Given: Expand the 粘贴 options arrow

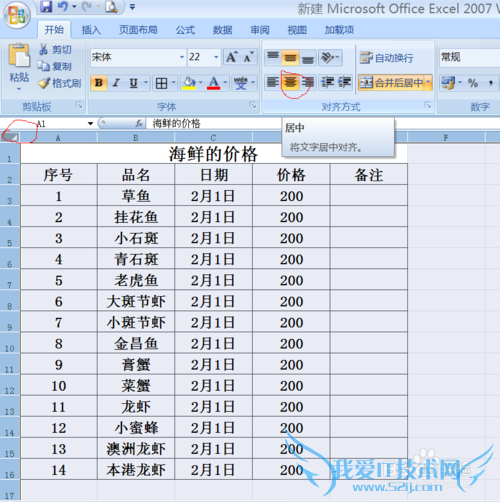Looking at the screenshot, I should (x=19, y=89).
